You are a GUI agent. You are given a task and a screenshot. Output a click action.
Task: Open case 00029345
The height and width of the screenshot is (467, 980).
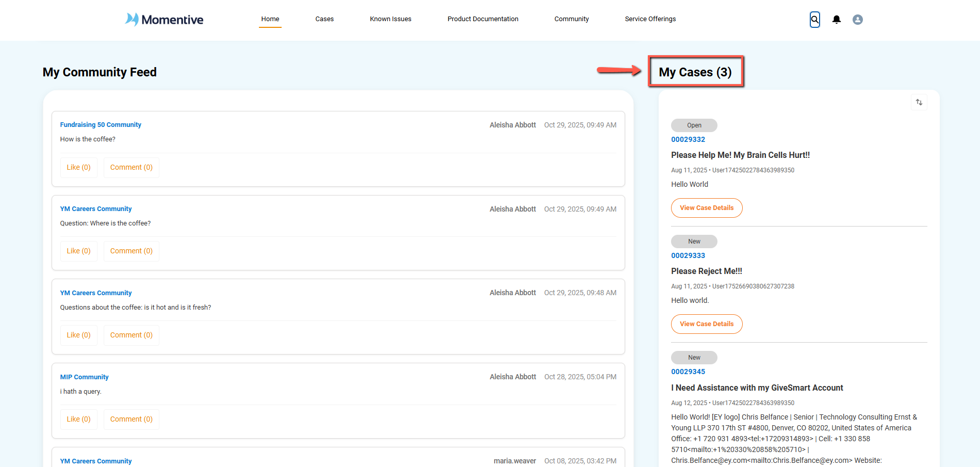tap(688, 372)
